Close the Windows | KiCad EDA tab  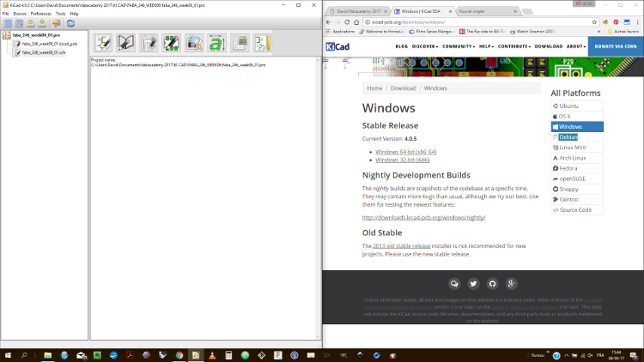(450, 11)
